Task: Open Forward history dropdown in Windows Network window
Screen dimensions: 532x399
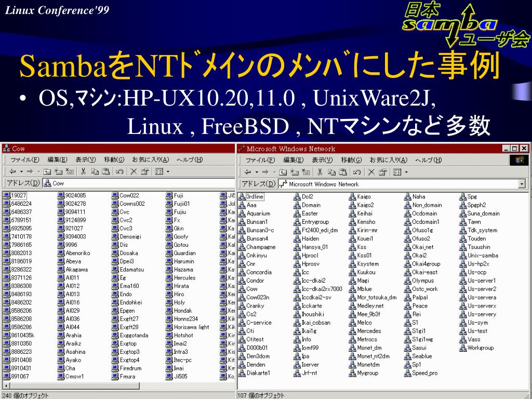Action: [274, 172]
